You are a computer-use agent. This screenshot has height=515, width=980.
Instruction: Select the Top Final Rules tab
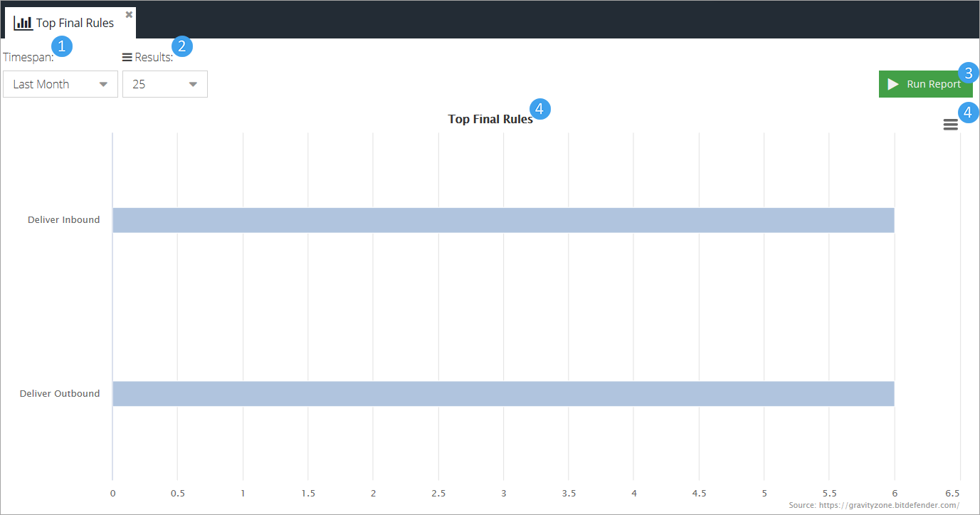pyautogui.click(x=75, y=23)
